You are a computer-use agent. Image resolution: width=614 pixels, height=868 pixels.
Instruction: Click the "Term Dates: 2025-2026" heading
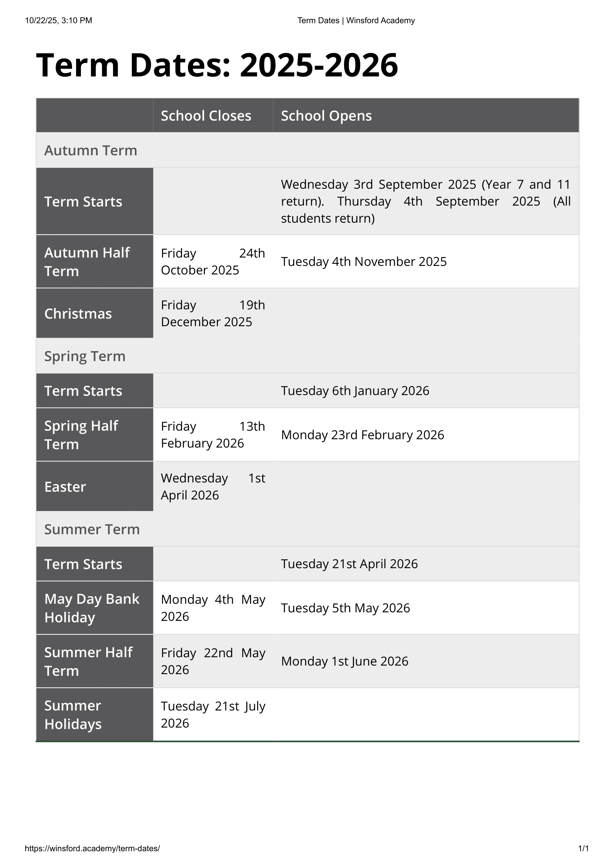coord(217,65)
